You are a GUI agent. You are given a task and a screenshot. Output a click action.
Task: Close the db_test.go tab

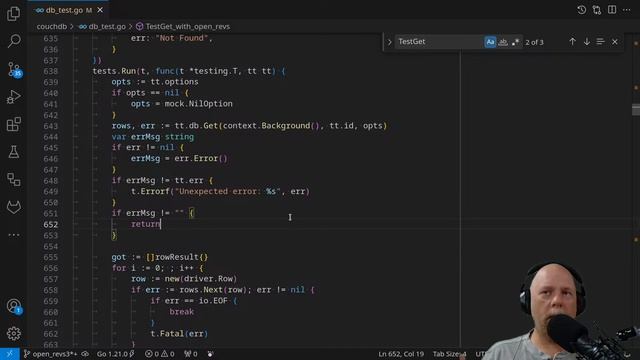(x=100, y=10)
